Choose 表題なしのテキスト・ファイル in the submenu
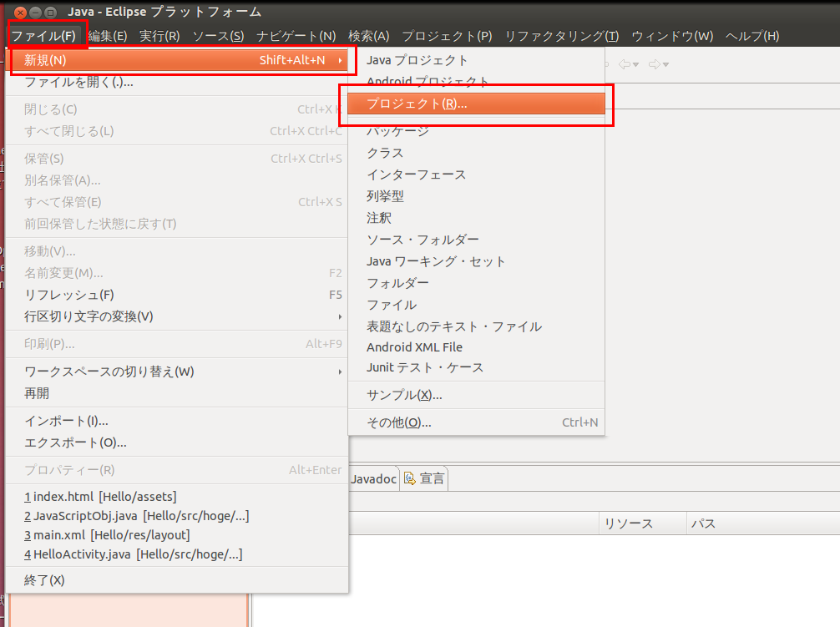The height and width of the screenshot is (627, 840). tap(476, 327)
